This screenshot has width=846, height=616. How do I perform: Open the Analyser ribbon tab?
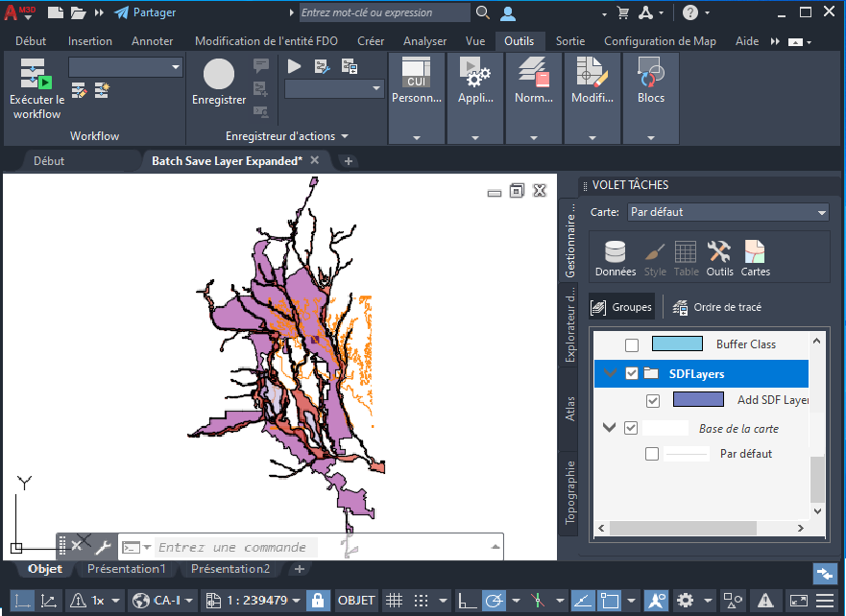click(425, 41)
